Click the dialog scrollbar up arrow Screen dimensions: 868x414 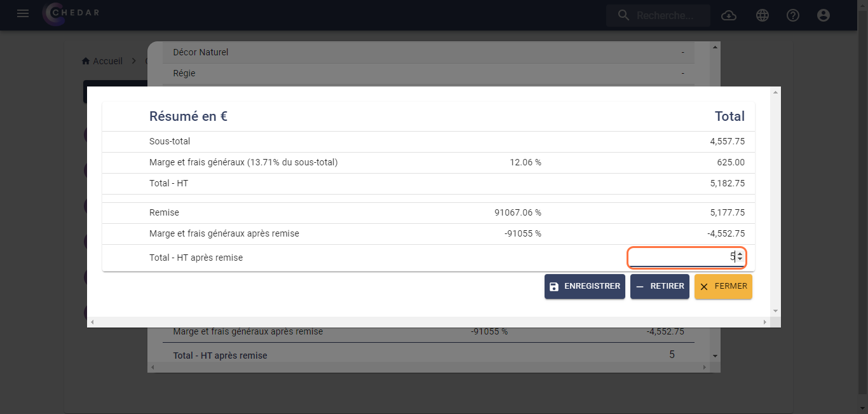[x=775, y=92]
